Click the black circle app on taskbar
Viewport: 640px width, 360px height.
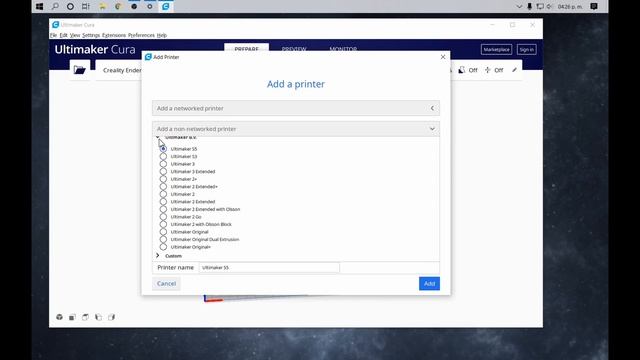(x=134, y=6)
